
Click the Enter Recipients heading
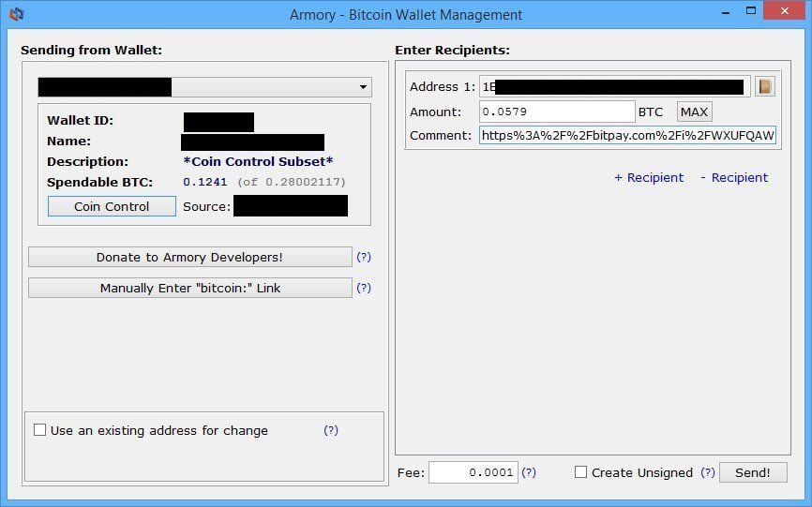[x=452, y=51]
